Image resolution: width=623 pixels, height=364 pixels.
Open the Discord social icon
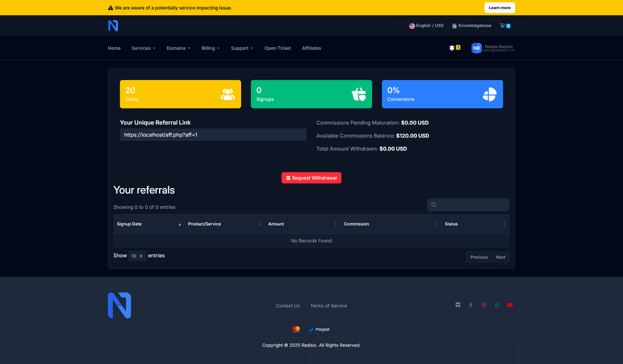(458, 305)
